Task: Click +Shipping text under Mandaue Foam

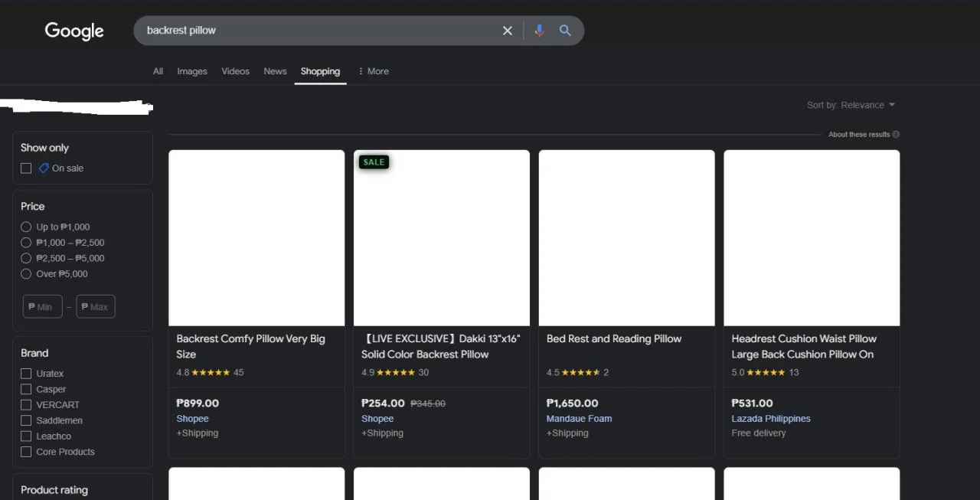Action: [x=567, y=433]
